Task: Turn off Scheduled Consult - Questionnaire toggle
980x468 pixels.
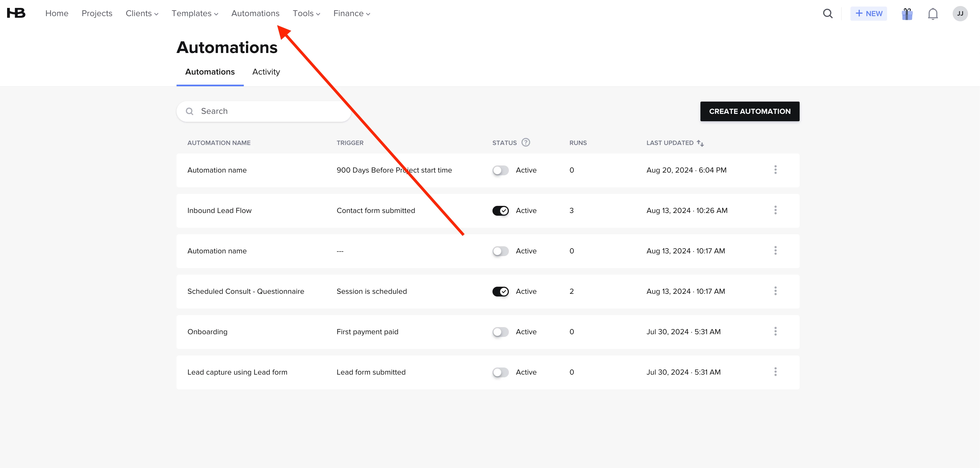Action: tap(500, 292)
